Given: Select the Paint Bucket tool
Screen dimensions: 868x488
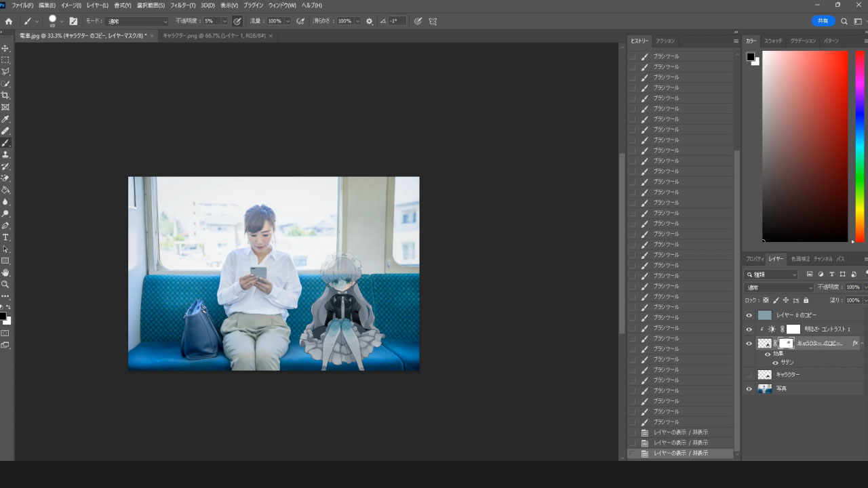Looking at the screenshot, I should pyautogui.click(x=5, y=190).
